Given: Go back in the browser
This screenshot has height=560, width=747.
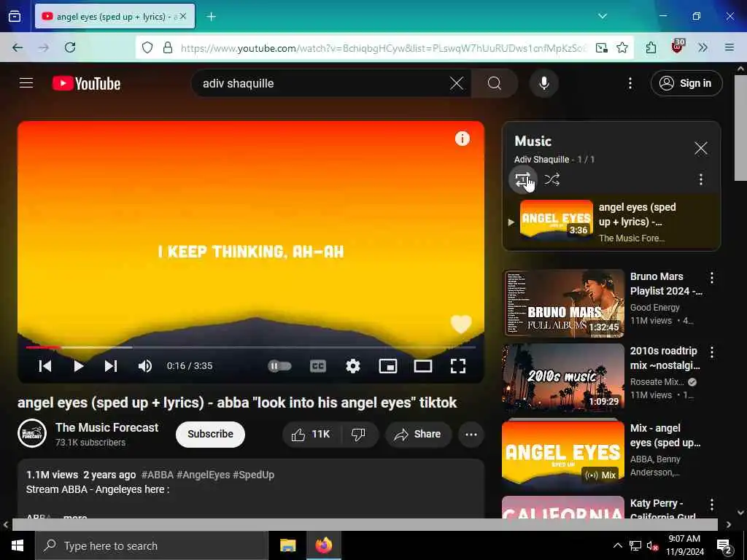Looking at the screenshot, I should pos(18,47).
